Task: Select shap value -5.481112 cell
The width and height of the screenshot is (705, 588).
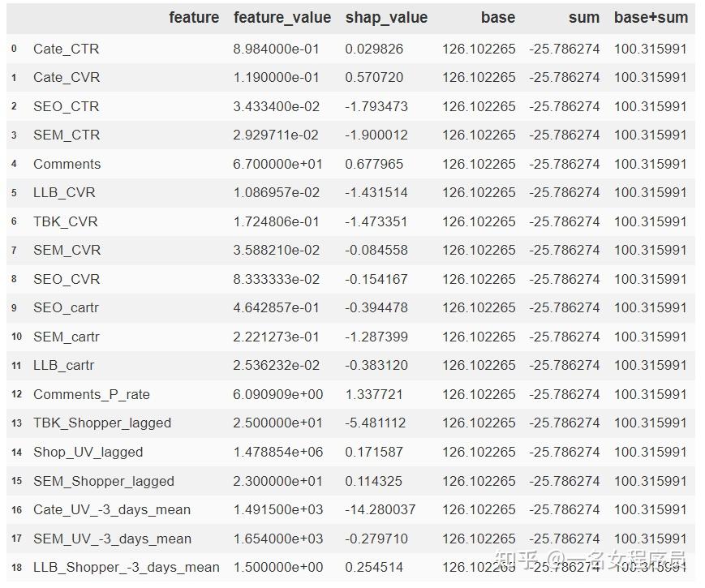Action: point(376,423)
